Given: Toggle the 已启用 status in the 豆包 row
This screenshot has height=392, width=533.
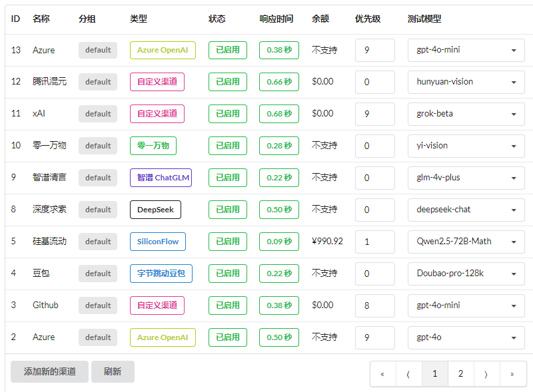Looking at the screenshot, I should [x=228, y=274].
